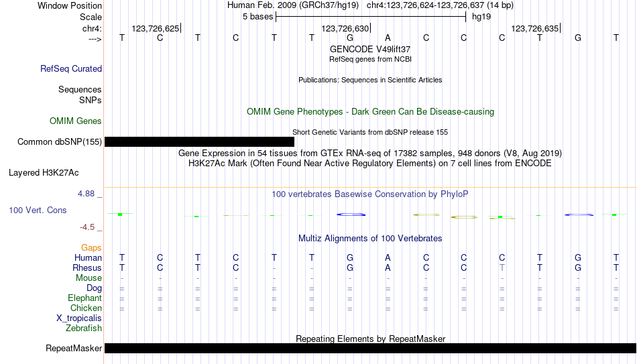This screenshot has width=637, height=364.
Task: Click the Human species label
Action: click(x=88, y=258)
